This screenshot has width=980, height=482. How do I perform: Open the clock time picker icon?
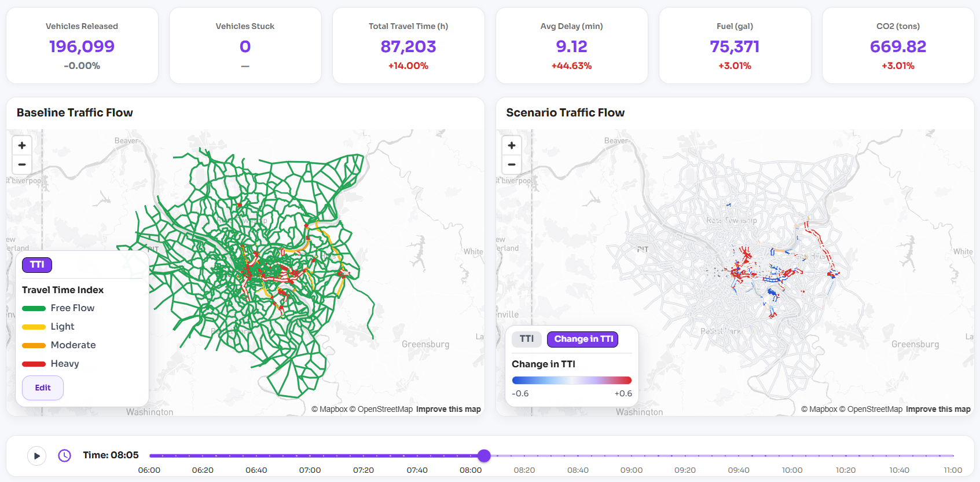(64, 456)
